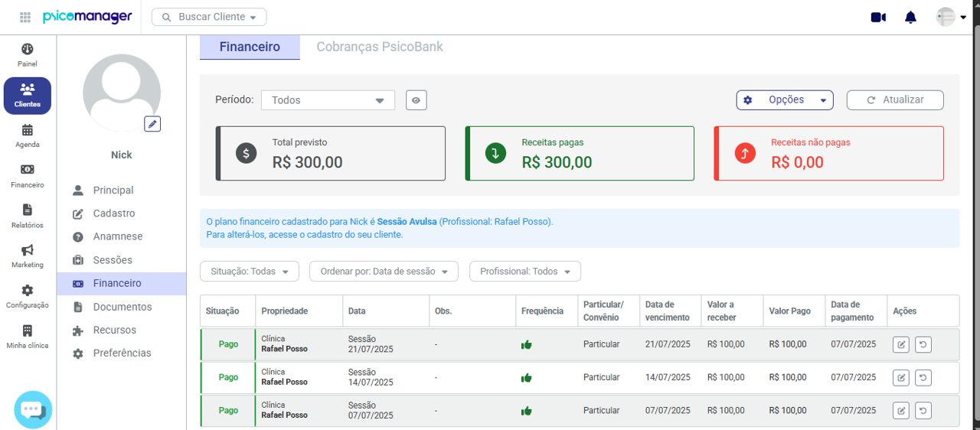Open Agenda from the sidebar
Screen dimensions: 980x430
[28, 136]
